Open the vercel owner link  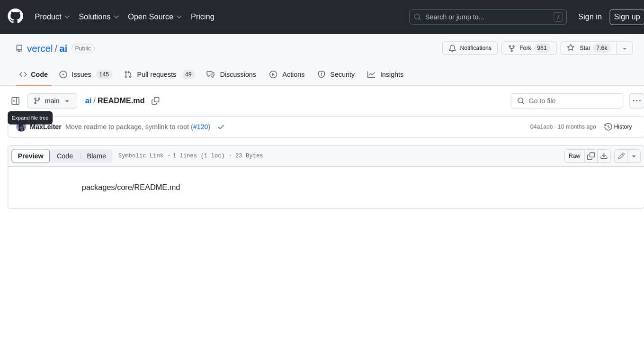click(x=40, y=48)
